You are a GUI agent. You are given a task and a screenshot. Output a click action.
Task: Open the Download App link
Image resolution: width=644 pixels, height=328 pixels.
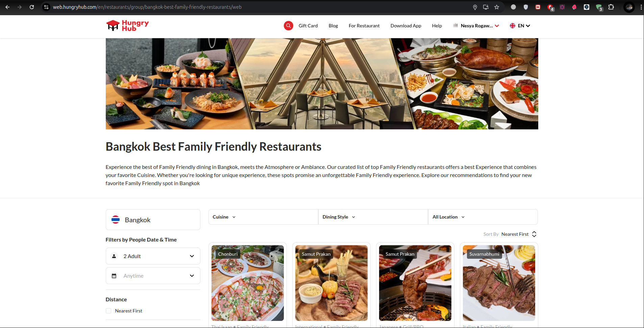(405, 26)
